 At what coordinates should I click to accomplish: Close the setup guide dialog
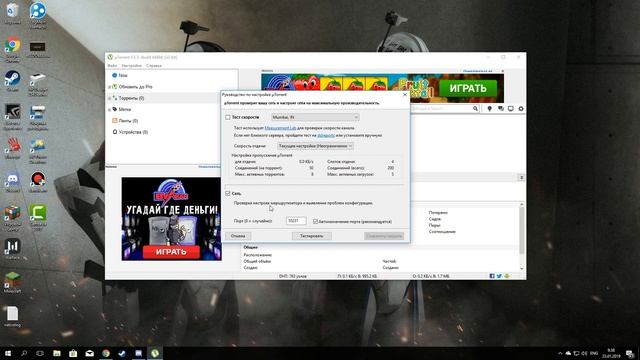pyautogui.click(x=404, y=94)
